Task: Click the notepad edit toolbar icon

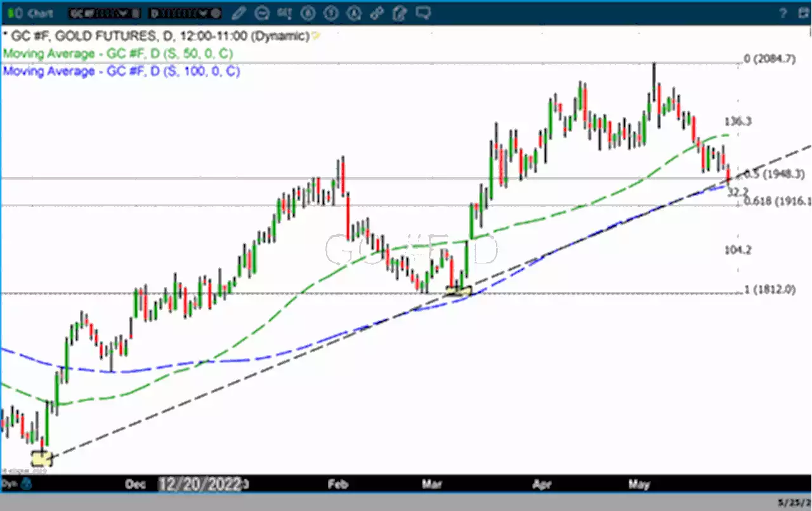Action: [399, 12]
